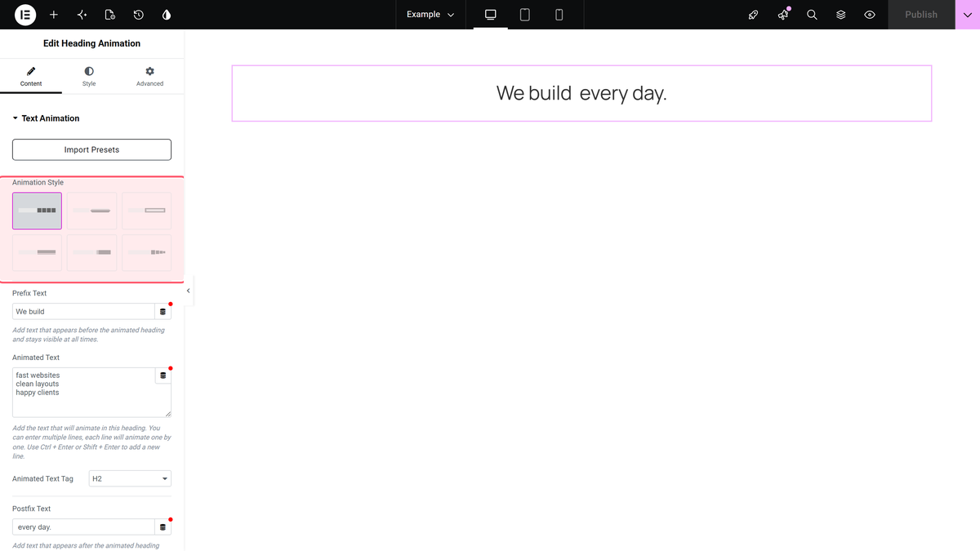Switch to tablet responsive view
The width and height of the screenshot is (980, 551).
point(525,15)
